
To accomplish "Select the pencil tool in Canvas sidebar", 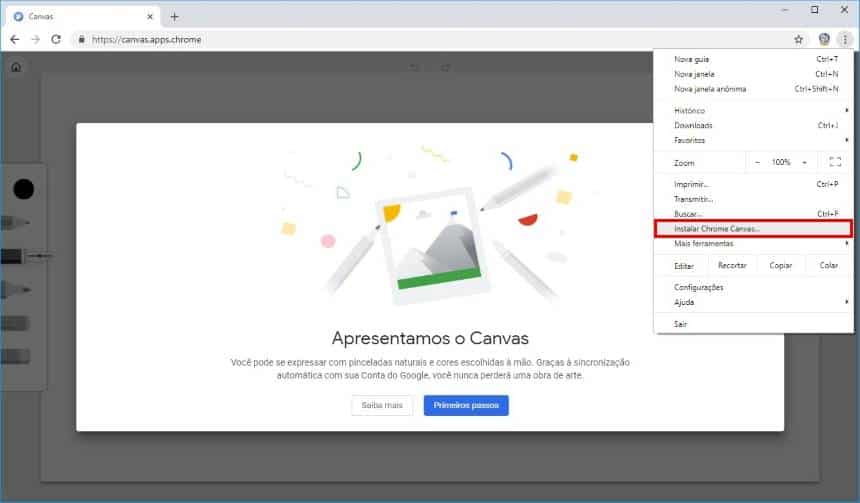I will tap(15, 223).
